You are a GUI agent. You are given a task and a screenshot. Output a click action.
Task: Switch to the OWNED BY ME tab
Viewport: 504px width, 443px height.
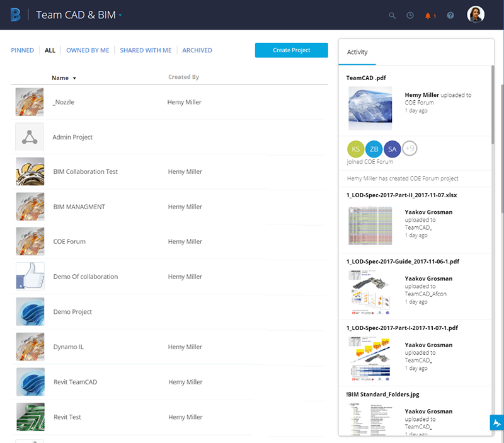pyautogui.click(x=88, y=50)
